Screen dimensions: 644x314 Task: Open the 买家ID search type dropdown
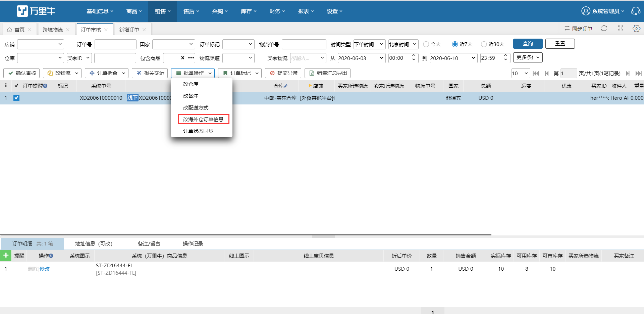point(79,58)
